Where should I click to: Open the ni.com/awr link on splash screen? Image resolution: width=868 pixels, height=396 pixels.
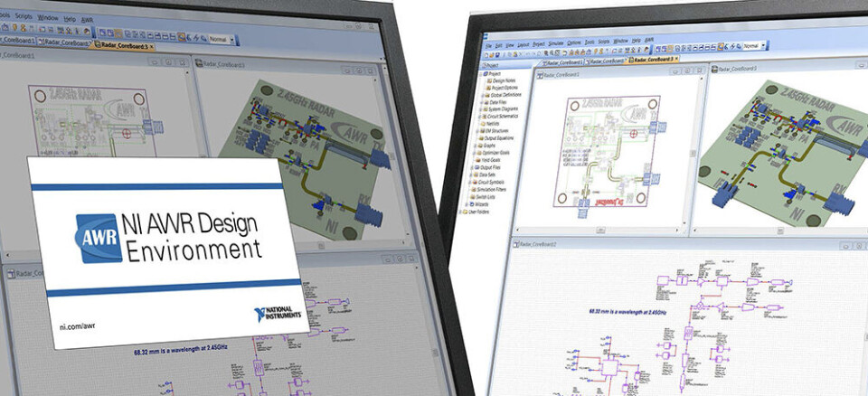point(78,325)
